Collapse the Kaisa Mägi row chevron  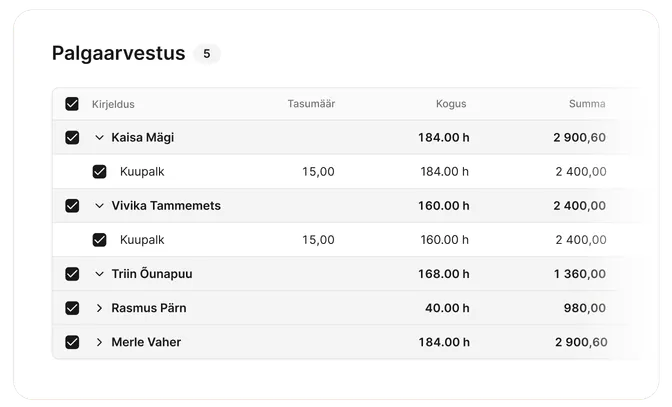pyautogui.click(x=99, y=138)
